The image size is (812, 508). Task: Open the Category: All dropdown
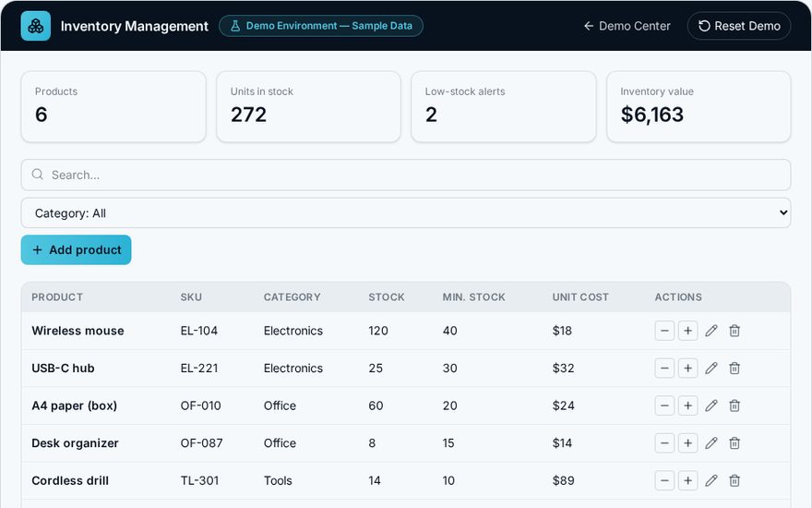tap(405, 212)
